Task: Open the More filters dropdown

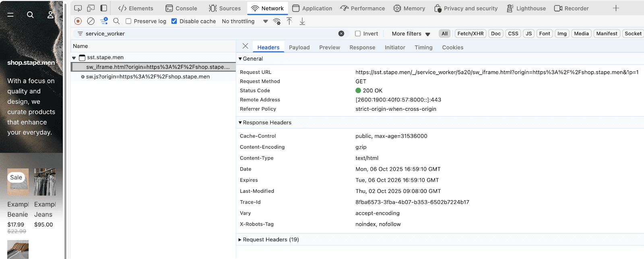Action: point(411,33)
